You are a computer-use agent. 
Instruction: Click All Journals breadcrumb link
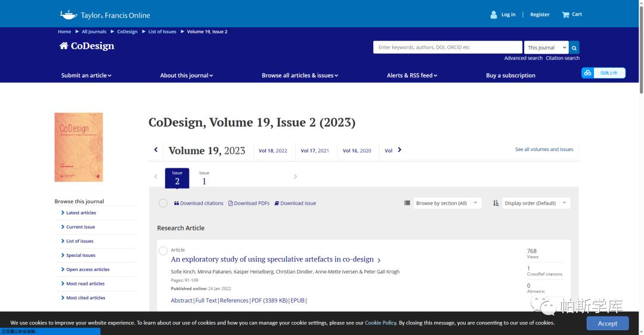[x=94, y=32]
